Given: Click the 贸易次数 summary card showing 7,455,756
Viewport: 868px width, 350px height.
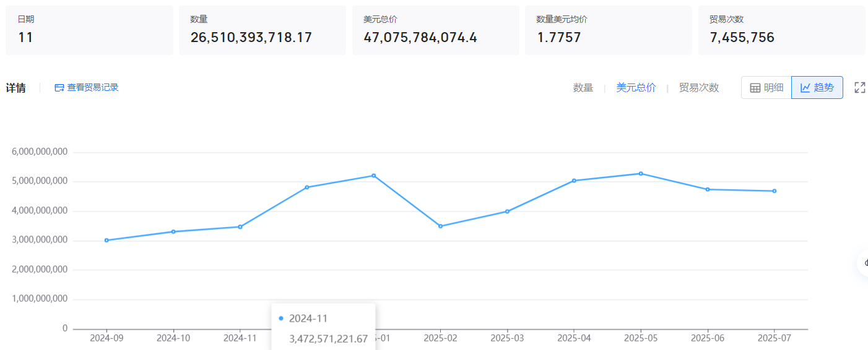Looking at the screenshot, I should [781, 30].
